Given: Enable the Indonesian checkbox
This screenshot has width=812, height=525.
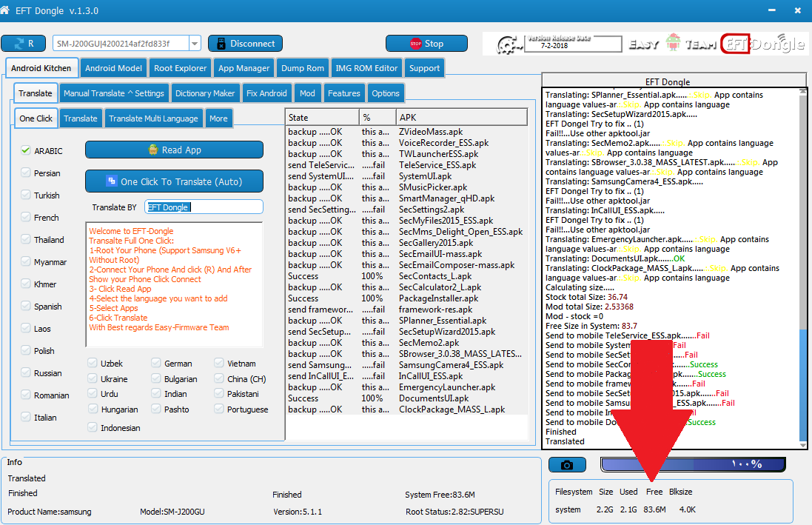Looking at the screenshot, I should click(93, 427).
